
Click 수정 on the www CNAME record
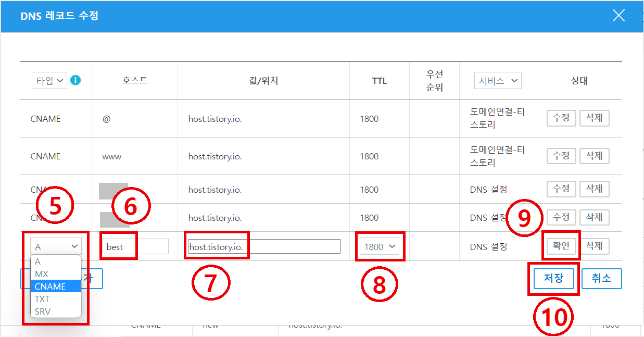[x=561, y=156]
